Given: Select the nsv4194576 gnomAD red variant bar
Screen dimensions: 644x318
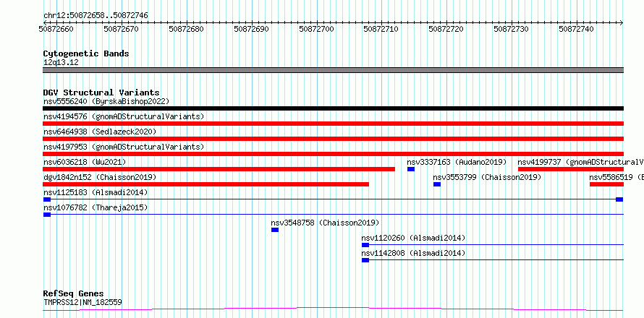Looking at the screenshot, I should (x=333, y=124).
